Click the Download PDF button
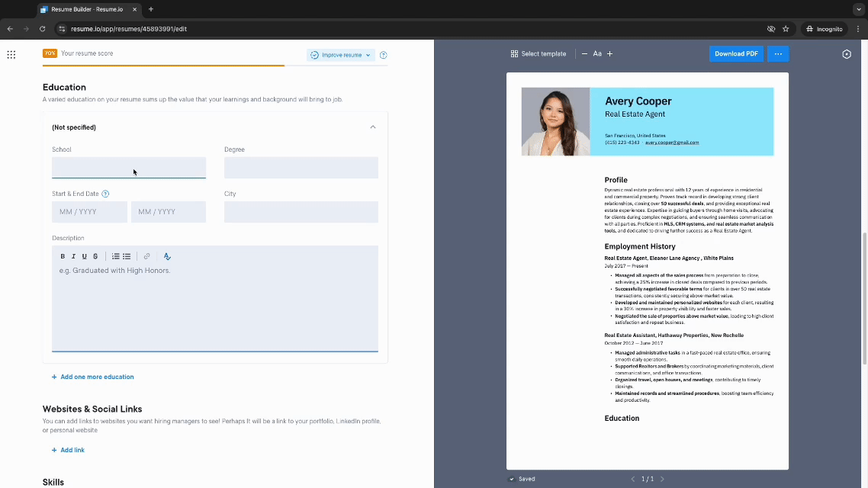The width and height of the screenshot is (868, 488). point(735,53)
